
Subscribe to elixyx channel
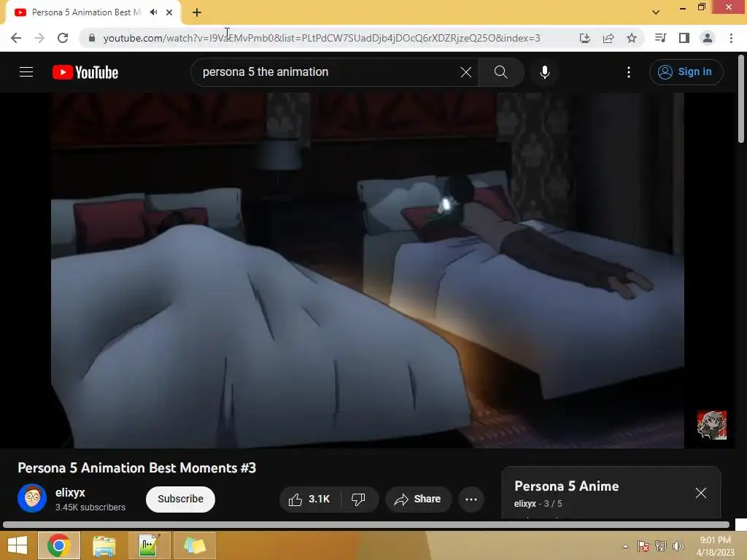tap(181, 499)
